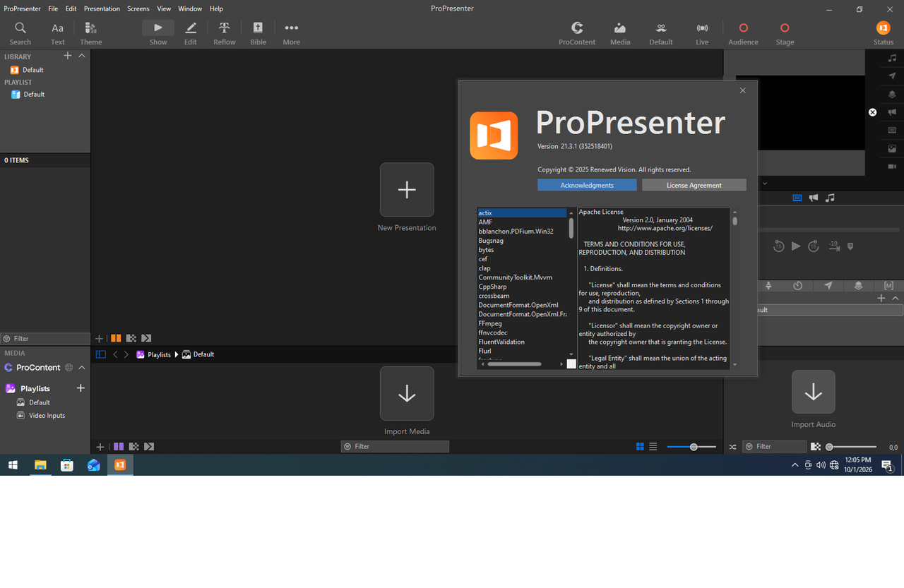This screenshot has height=588, width=904.
Task: Expand the dropdown chevron below the preview
Action: [x=765, y=184]
